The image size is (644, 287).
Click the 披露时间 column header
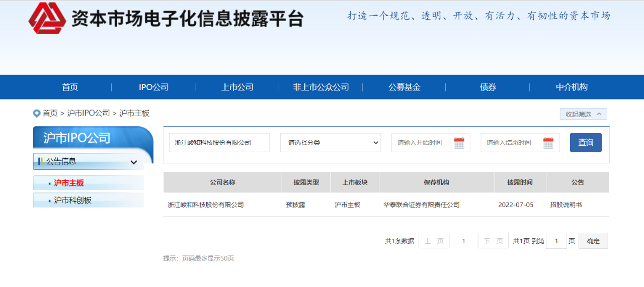(x=520, y=182)
